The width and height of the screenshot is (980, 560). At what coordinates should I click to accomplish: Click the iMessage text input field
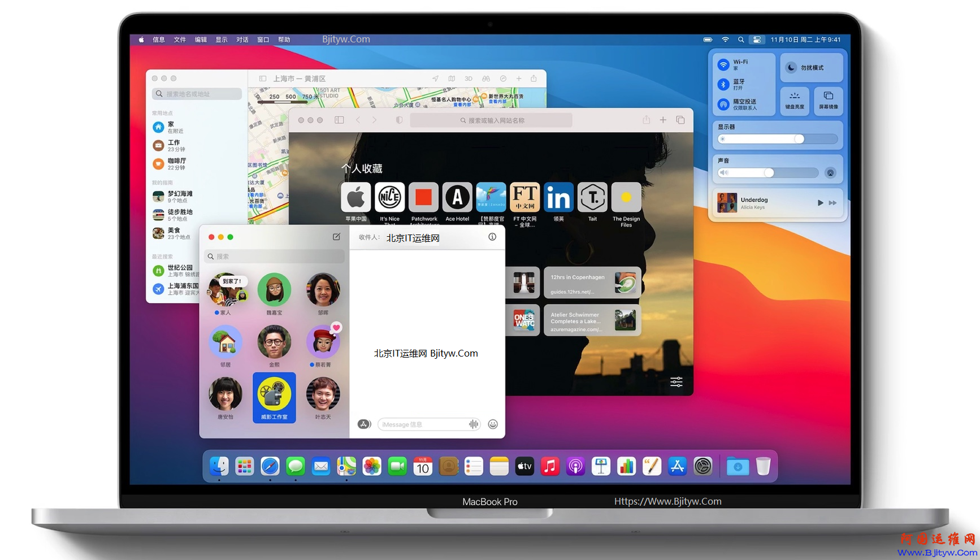[424, 424]
